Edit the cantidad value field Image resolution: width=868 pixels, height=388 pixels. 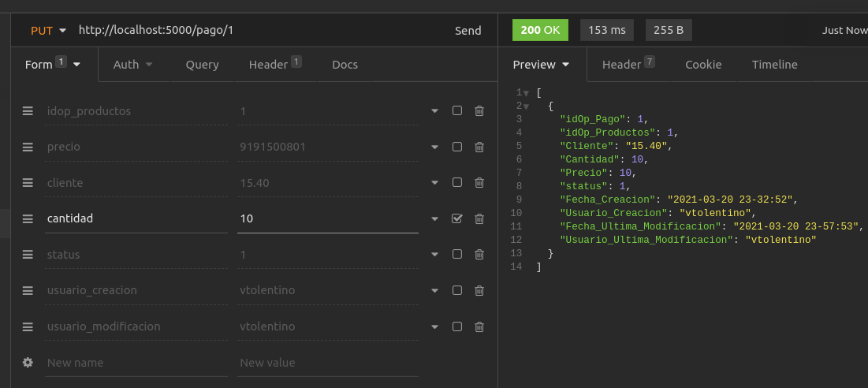[328, 218]
